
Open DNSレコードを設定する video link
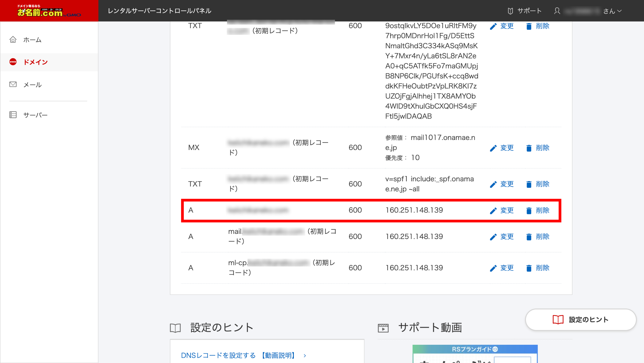pyautogui.click(x=239, y=355)
